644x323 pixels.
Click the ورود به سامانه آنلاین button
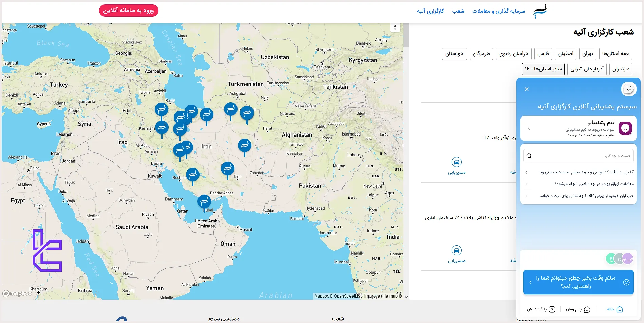tap(129, 11)
